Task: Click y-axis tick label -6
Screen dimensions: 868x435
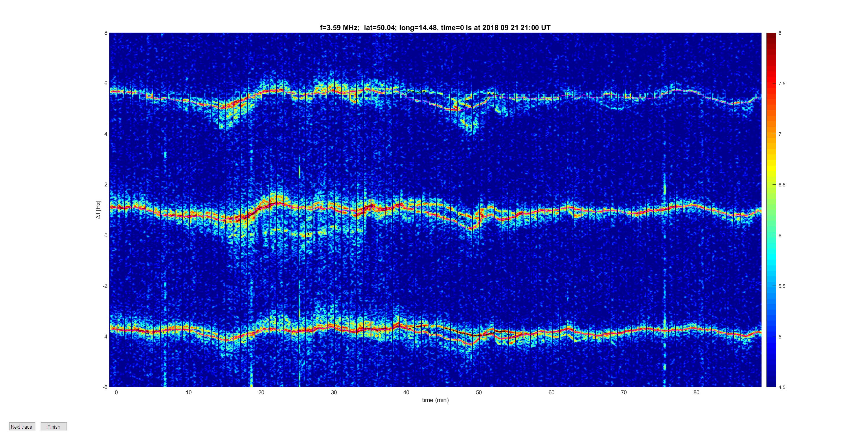Action: click(x=105, y=387)
